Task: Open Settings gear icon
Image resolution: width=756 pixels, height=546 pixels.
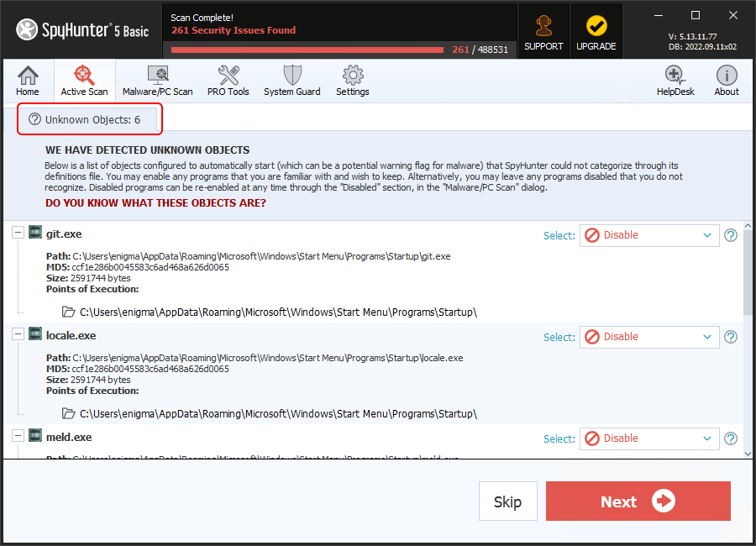Action: 352,81
